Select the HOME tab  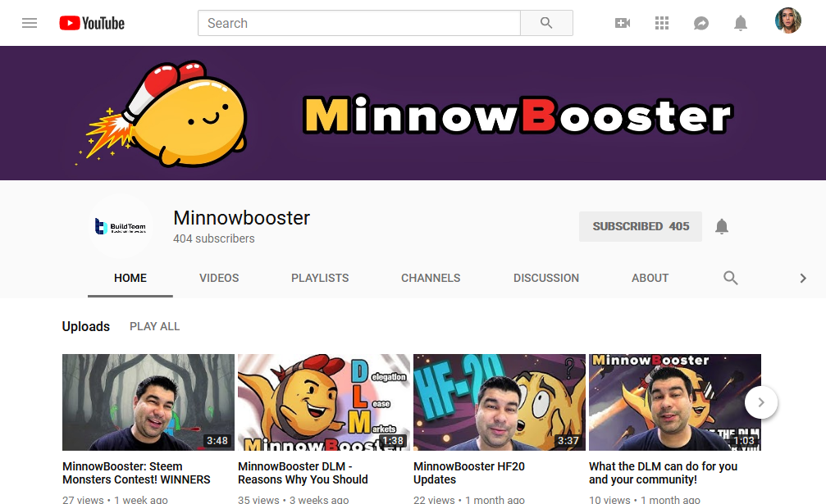(130, 278)
